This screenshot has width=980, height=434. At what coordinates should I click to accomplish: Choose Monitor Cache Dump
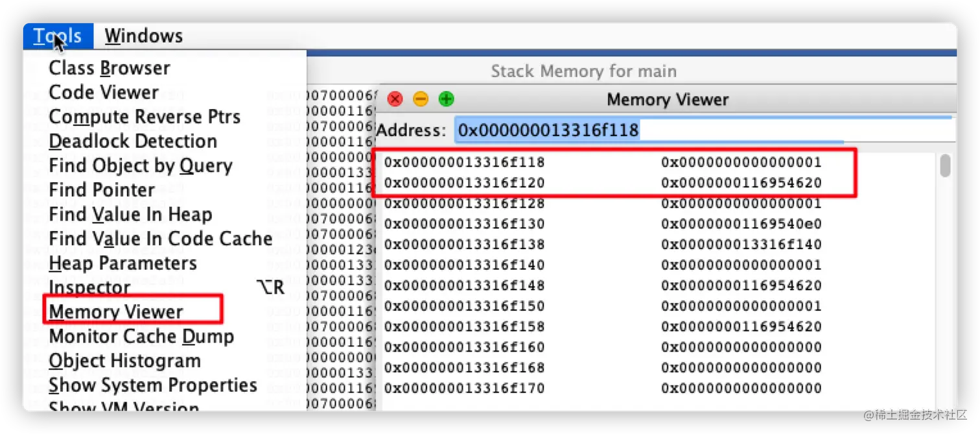tap(141, 337)
